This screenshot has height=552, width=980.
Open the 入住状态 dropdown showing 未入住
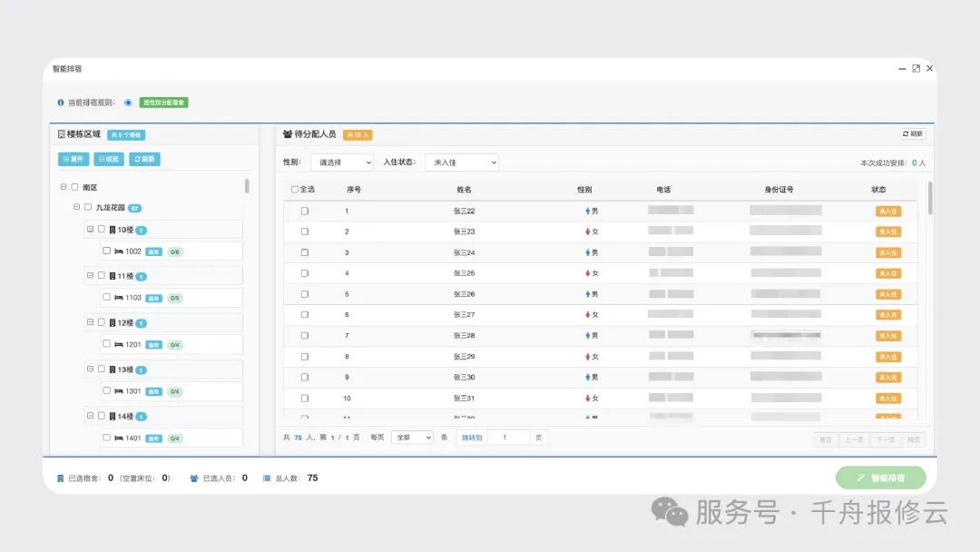coord(461,162)
